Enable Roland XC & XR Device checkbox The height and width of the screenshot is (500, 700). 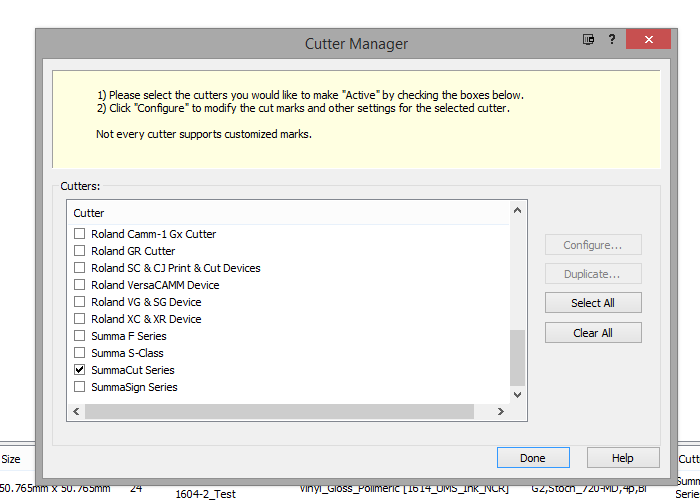(x=79, y=318)
